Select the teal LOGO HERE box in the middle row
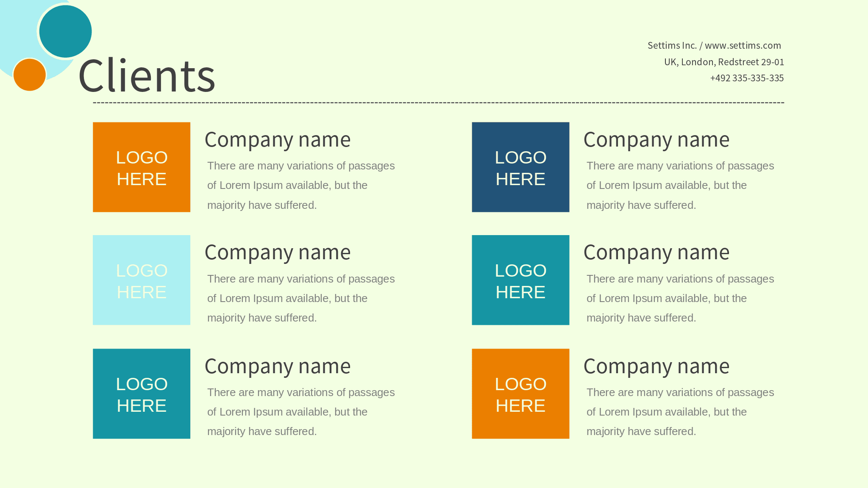Viewport: 868px width, 488px height. pos(520,280)
